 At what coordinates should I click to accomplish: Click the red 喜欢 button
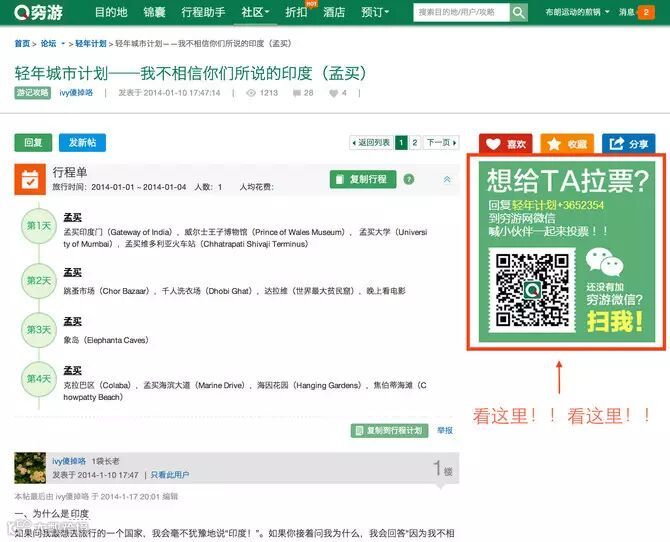pos(506,144)
